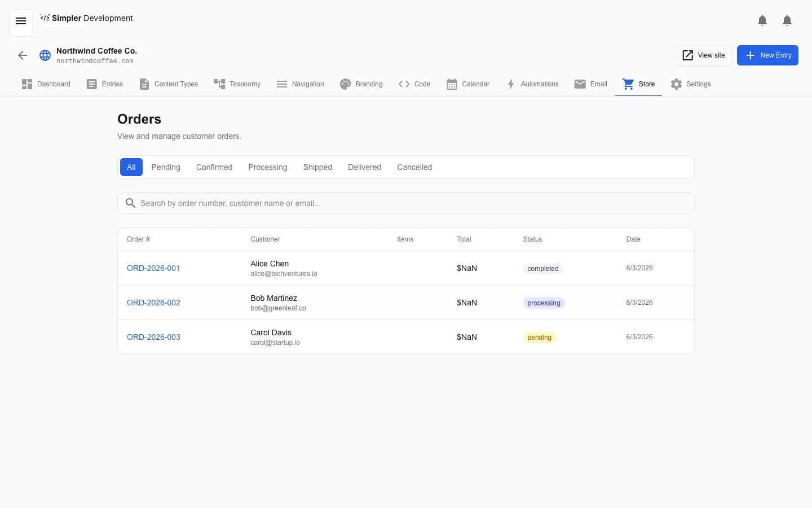Click the Simpler Development logo
Image resolution: width=812 pixels, height=508 pixels.
click(x=86, y=18)
